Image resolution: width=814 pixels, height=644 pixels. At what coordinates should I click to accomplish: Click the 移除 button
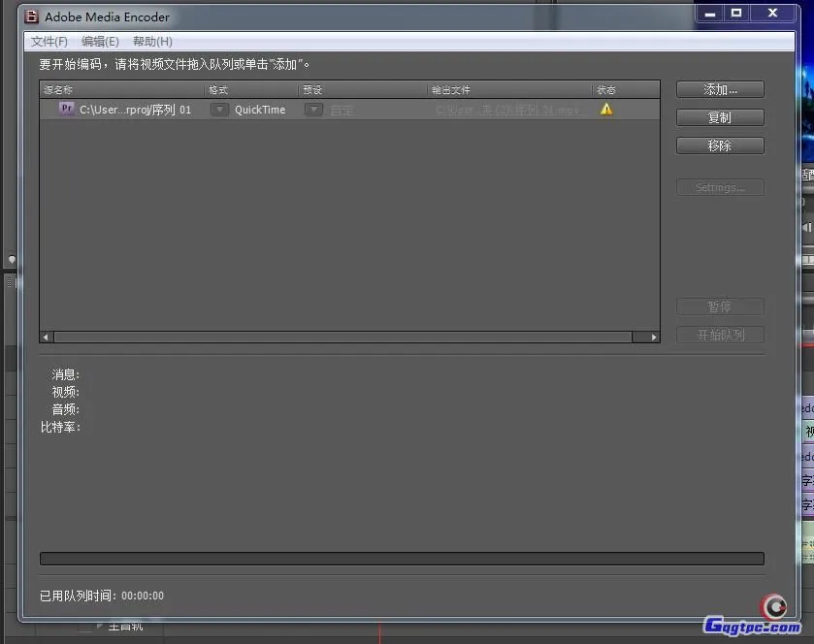[x=720, y=145]
